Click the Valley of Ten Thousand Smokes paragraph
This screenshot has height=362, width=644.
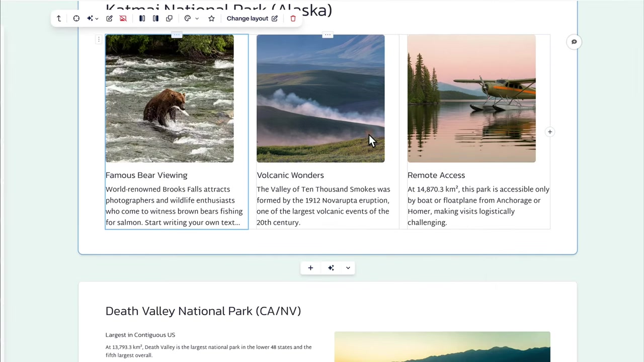[324, 206]
